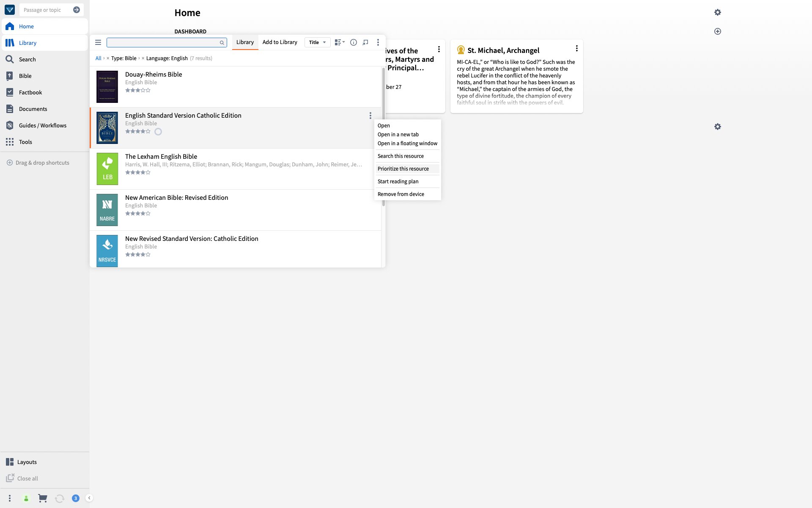Open the library panel menu dots

378,42
